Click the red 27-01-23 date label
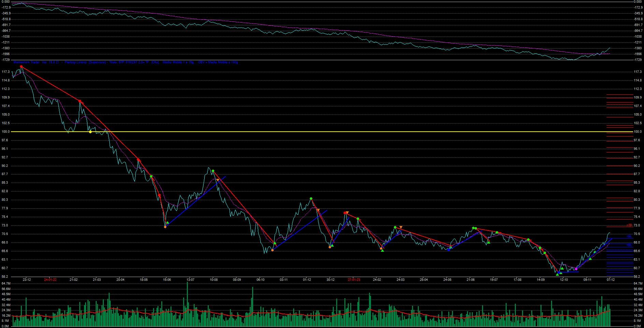The height and width of the screenshot is (328, 644). (x=354, y=279)
